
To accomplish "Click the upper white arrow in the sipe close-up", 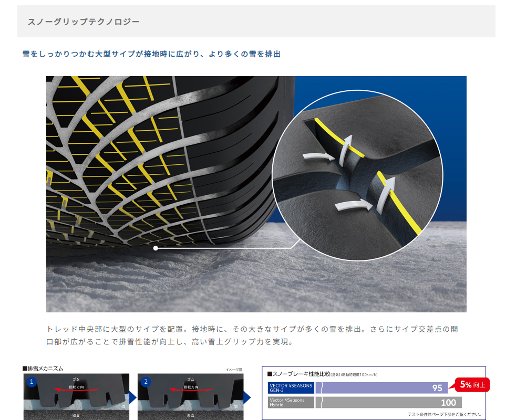I will coord(319,155).
